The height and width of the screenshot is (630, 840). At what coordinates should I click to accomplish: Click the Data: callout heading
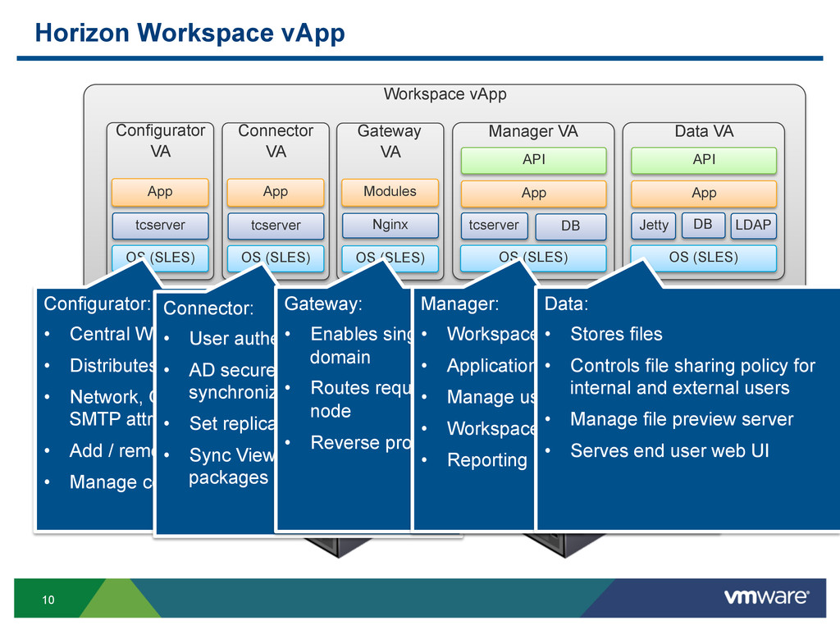coord(566,304)
